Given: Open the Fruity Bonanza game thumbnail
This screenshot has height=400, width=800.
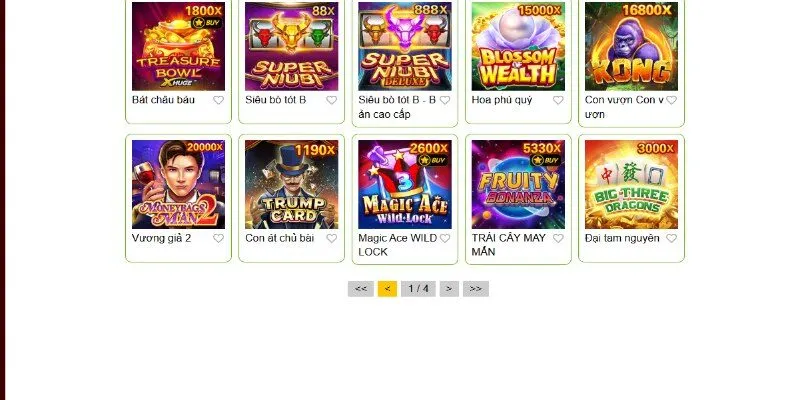Looking at the screenshot, I should tap(518, 184).
